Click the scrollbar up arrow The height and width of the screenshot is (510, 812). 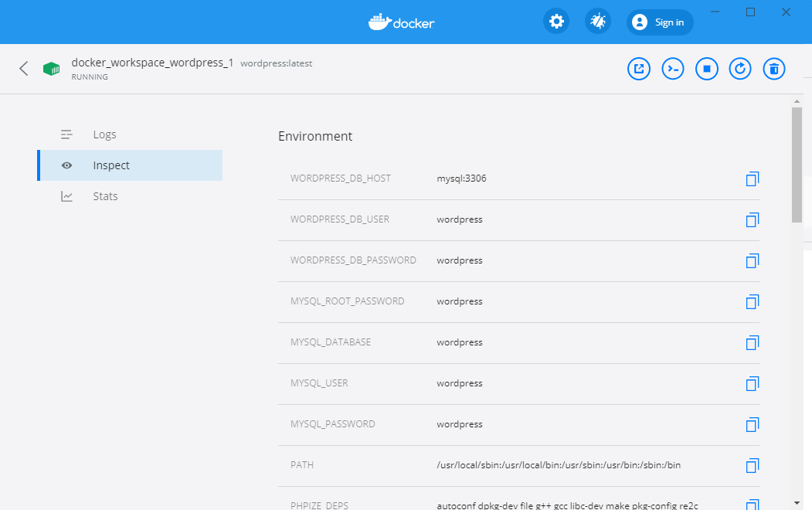[797, 101]
